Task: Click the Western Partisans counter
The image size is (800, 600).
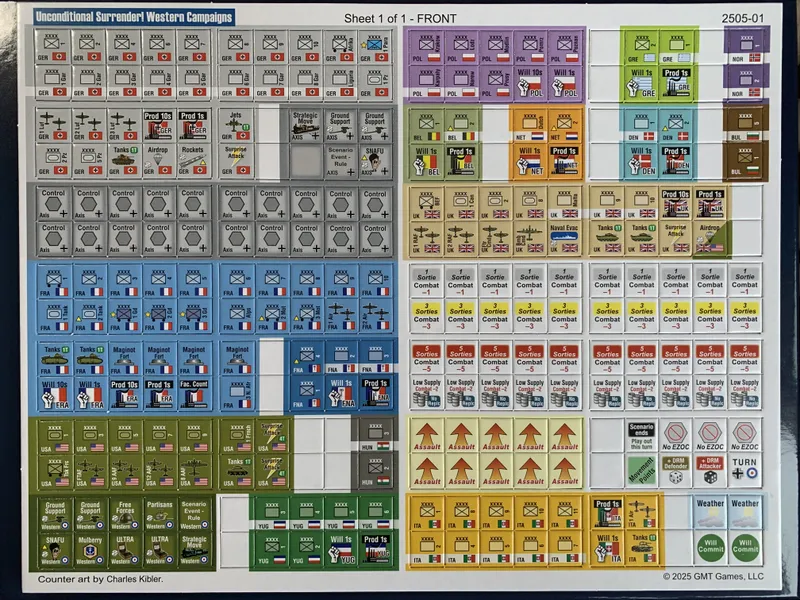Action: pos(159,514)
